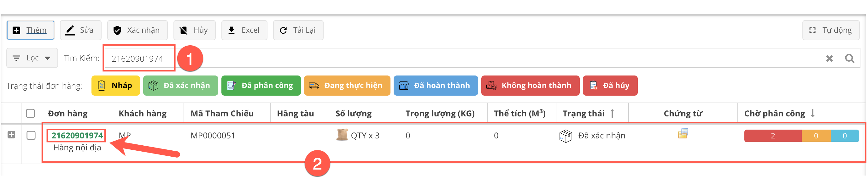
Task: Click the magnifier search icon
Action: pyautogui.click(x=849, y=59)
